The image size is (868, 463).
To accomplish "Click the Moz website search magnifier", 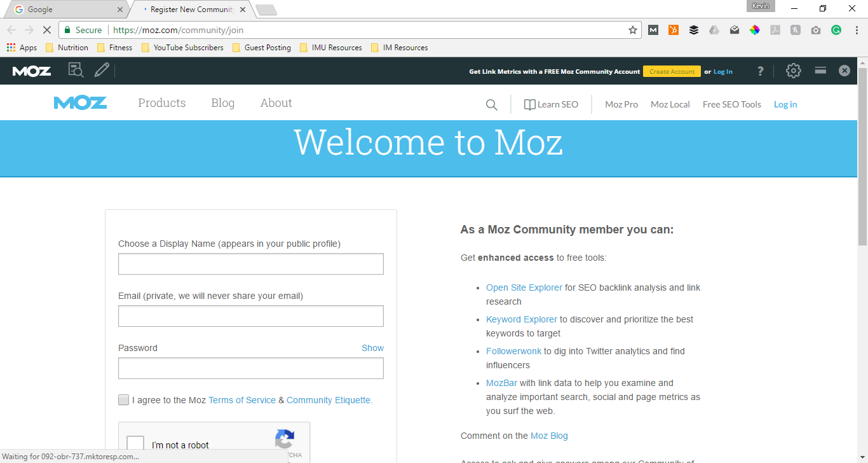I will [x=491, y=105].
